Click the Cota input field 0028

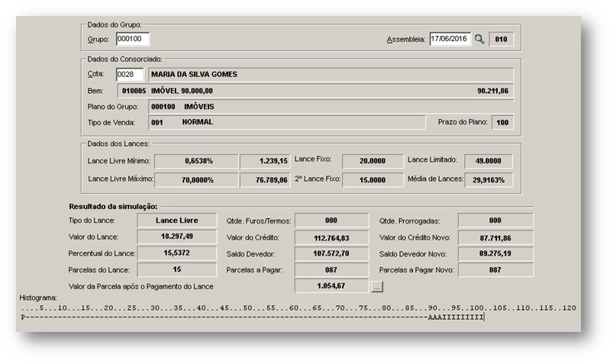point(130,74)
